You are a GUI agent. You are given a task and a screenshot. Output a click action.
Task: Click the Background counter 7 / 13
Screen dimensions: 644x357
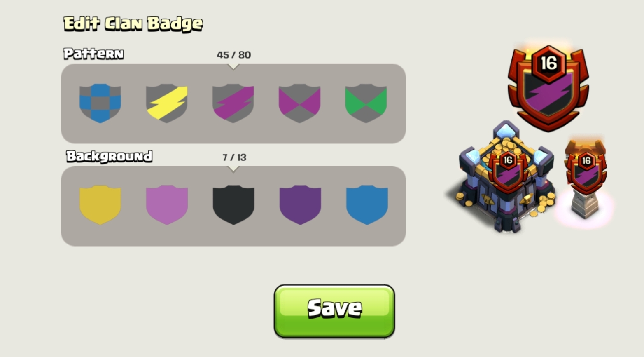(234, 157)
